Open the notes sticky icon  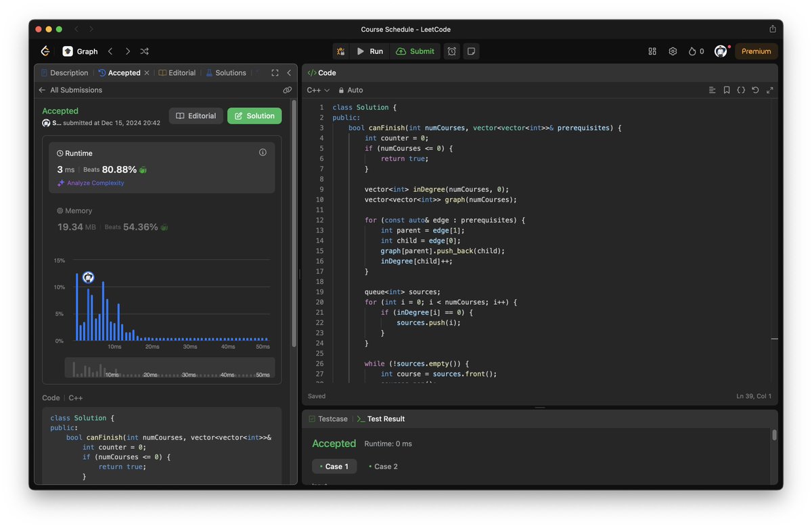[472, 51]
